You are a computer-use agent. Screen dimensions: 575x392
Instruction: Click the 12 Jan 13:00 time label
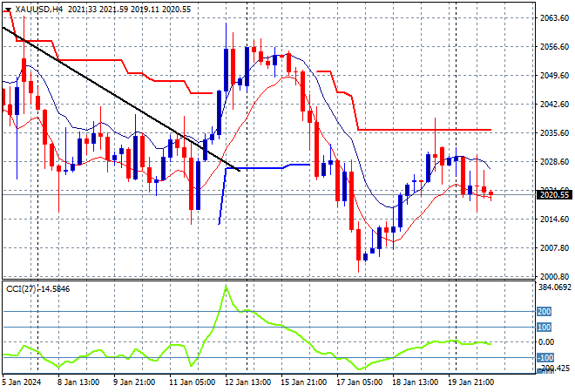click(x=247, y=382)
